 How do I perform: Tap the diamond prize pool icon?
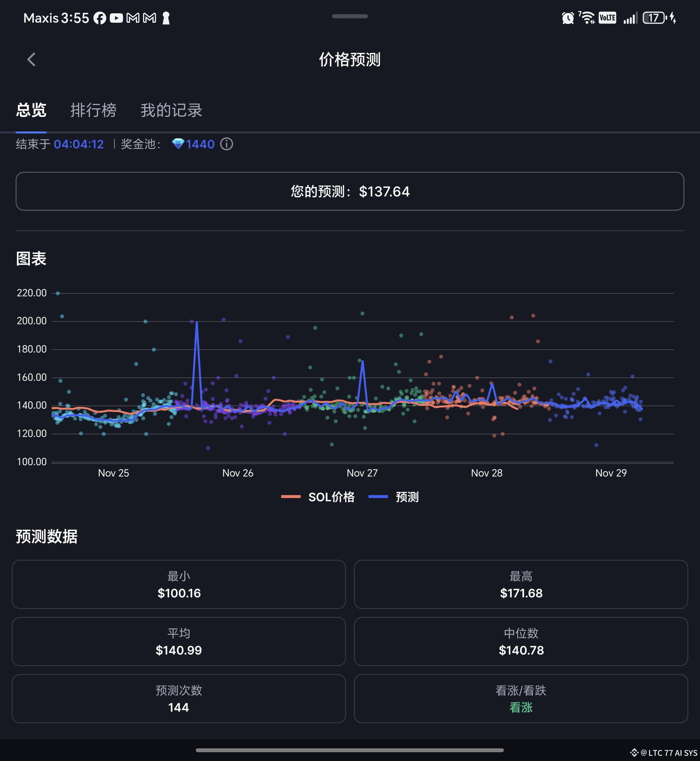pos(178,144)
